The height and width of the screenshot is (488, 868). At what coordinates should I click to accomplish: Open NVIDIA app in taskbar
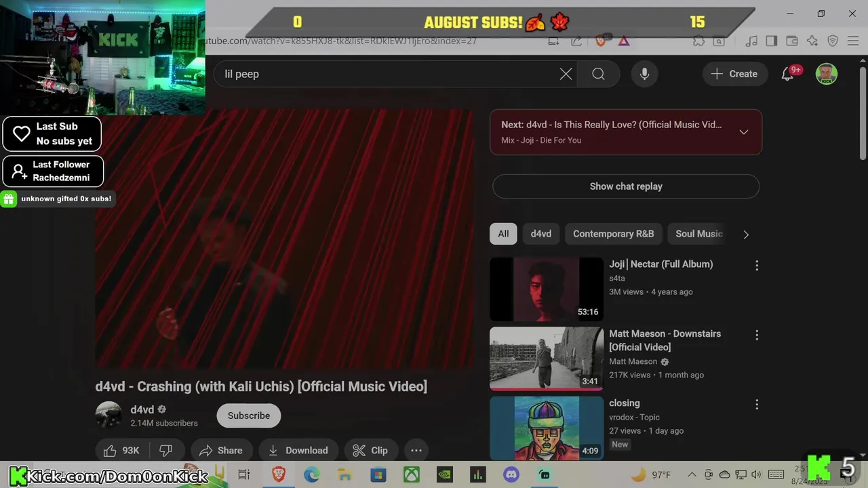coord(445,474)
